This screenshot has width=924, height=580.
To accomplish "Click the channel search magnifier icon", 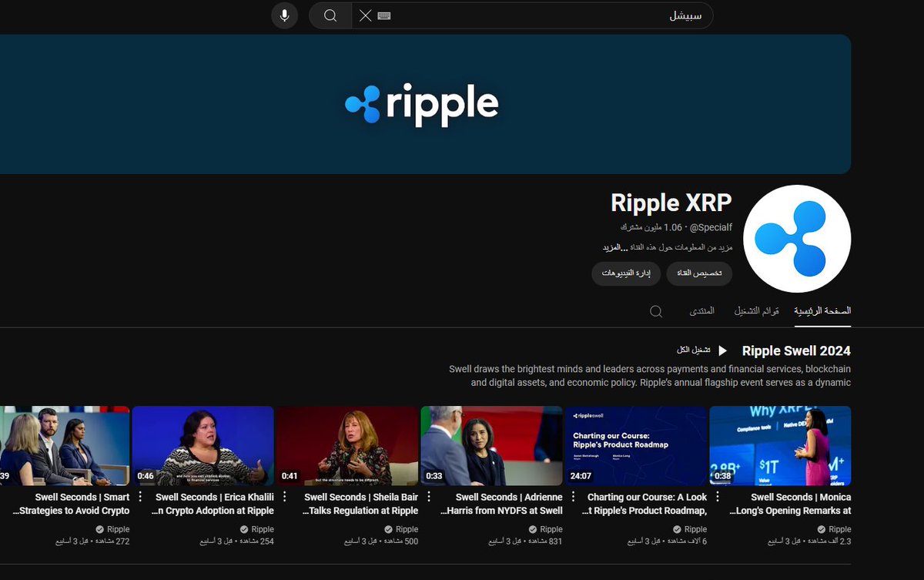I will (x=656, y=311).
